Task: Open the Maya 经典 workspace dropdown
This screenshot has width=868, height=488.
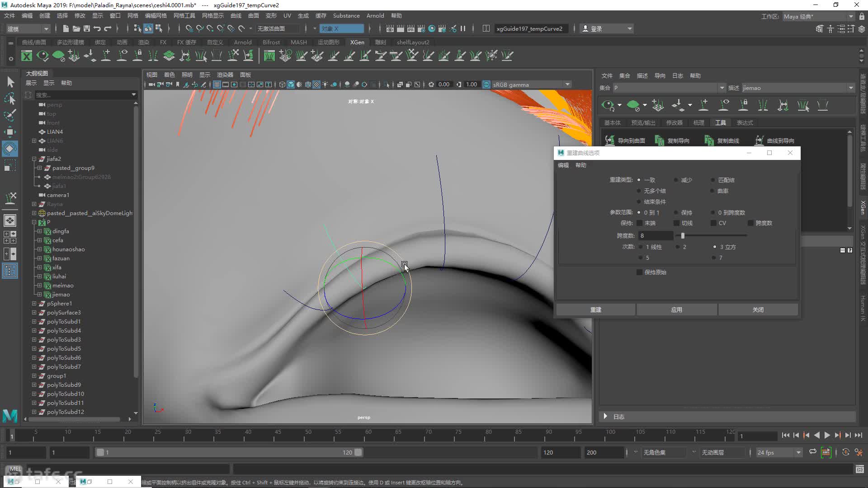Action: pyautogui.click(x=818, y=16)
